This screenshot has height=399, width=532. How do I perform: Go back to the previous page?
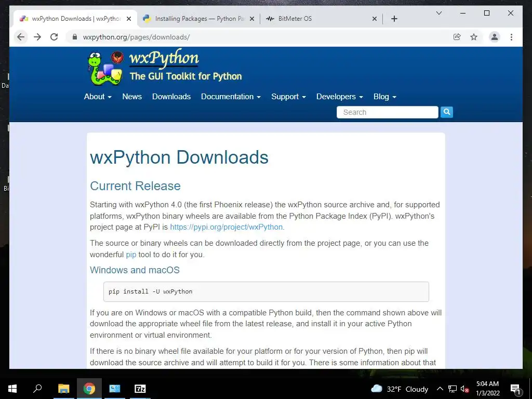(21, 37)
